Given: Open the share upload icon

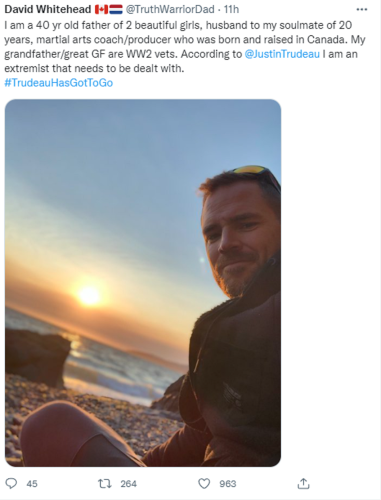Looking at the screenshot, I should click(x=303, y=483).
